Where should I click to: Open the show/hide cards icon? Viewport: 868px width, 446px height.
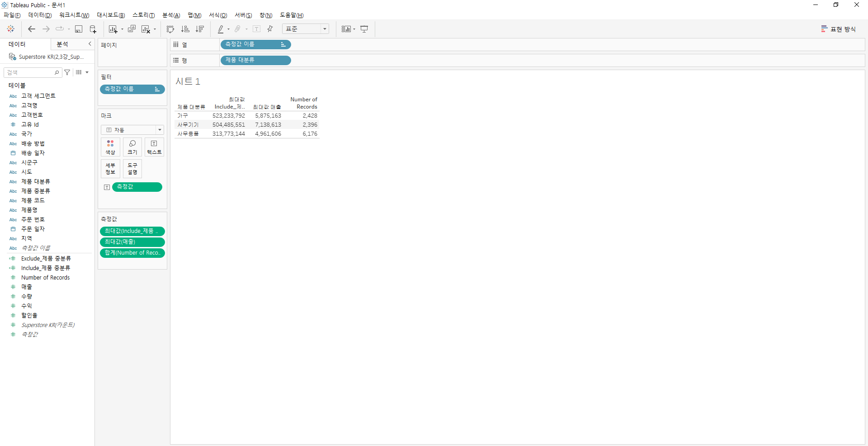click(x=346, y=29)
